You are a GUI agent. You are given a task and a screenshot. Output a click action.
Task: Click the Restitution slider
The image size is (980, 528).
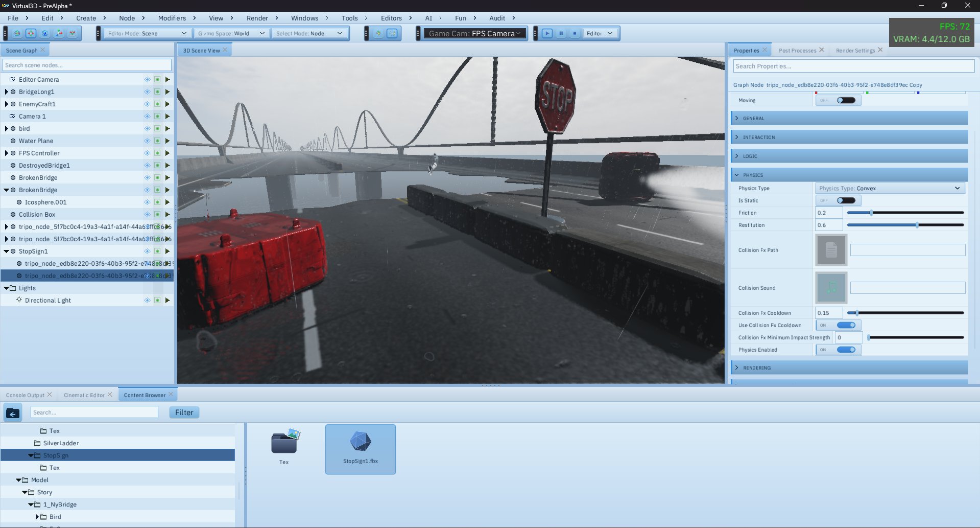point(905,225)
